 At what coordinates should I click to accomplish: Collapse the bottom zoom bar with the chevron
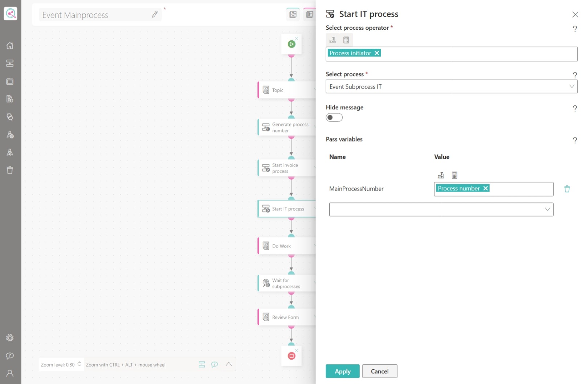coord(229,364)
